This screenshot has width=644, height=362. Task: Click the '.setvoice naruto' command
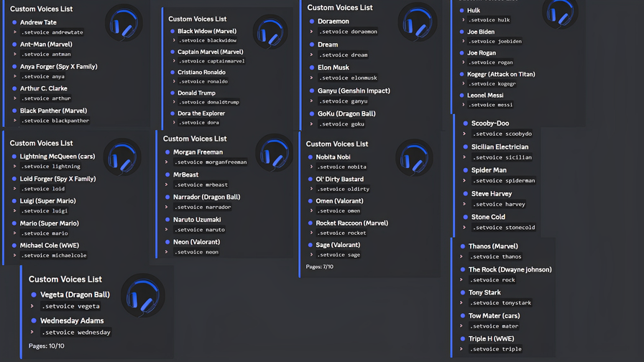click(199, 230)
